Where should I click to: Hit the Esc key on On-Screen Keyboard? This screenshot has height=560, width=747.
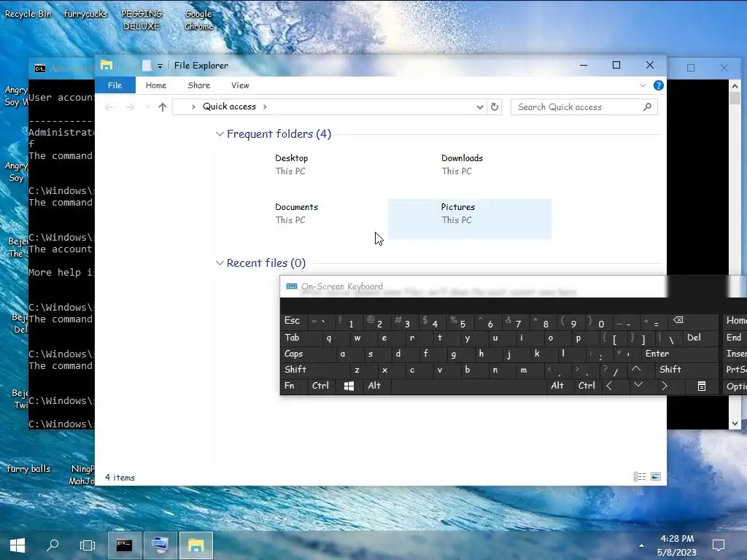(293, 321)
